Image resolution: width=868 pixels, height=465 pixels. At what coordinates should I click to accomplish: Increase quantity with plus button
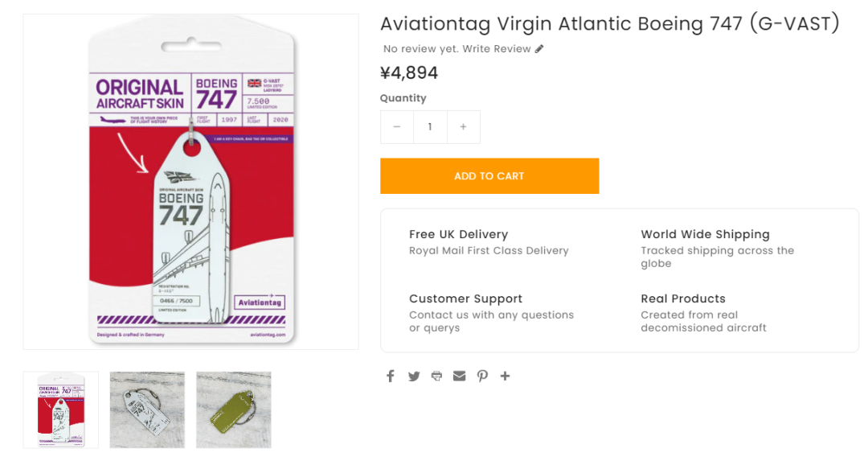pos(463,127)
